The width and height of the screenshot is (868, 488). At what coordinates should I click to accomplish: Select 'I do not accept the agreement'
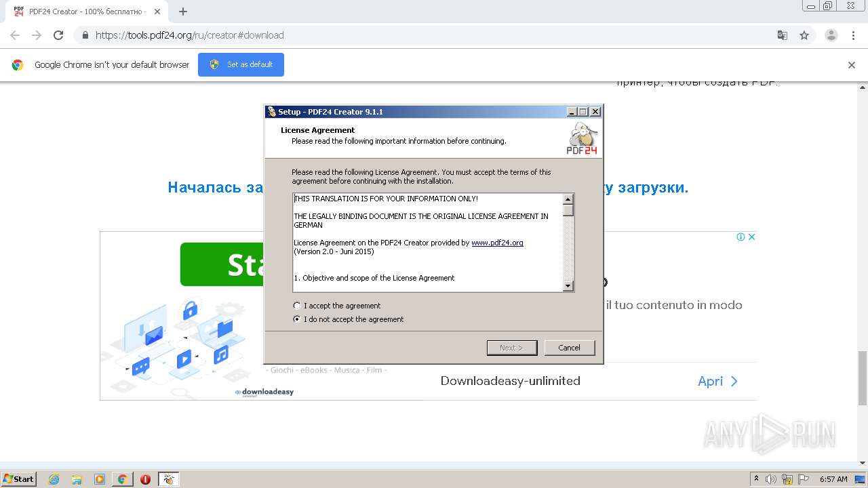pos(349,319)
